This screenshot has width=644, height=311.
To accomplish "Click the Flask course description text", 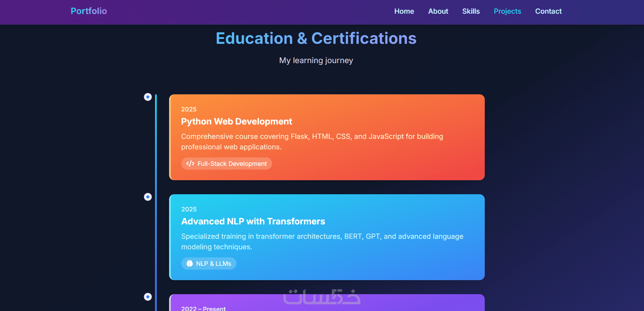I will (x=312, y=142).
